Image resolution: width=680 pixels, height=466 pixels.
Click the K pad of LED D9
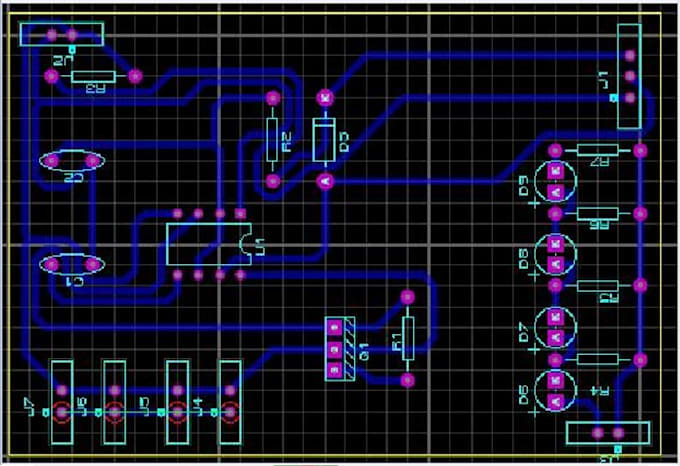556,171
